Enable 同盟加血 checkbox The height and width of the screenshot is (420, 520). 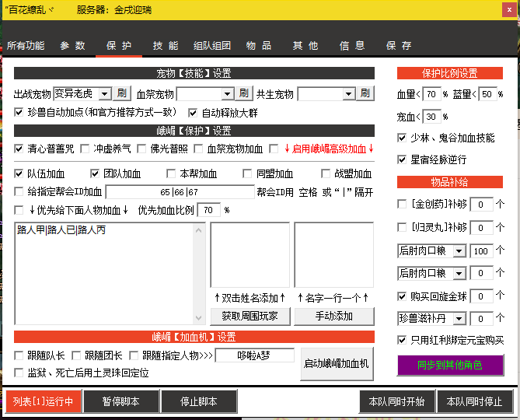coord(247,173)
